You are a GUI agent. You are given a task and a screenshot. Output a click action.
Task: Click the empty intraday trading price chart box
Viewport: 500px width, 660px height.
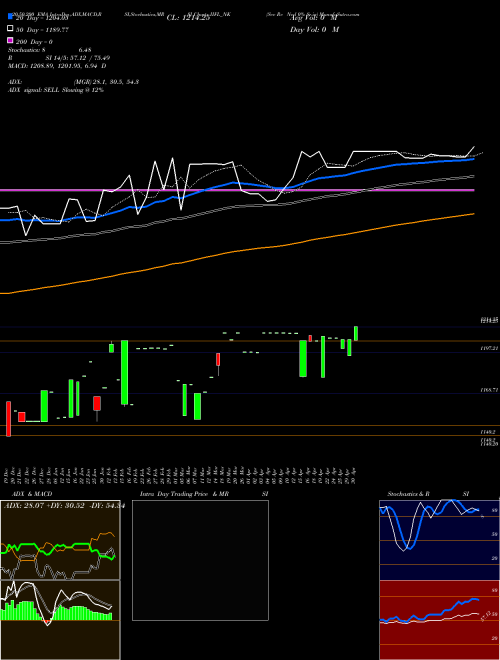coord(200,560)
